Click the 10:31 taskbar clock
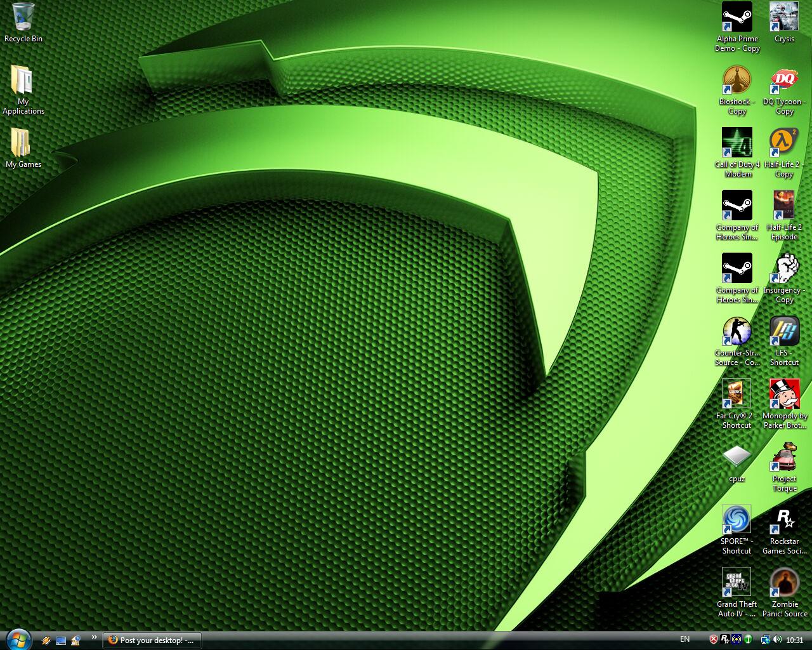Viewport: 812px width, 650px height. (x=794, y=640)
